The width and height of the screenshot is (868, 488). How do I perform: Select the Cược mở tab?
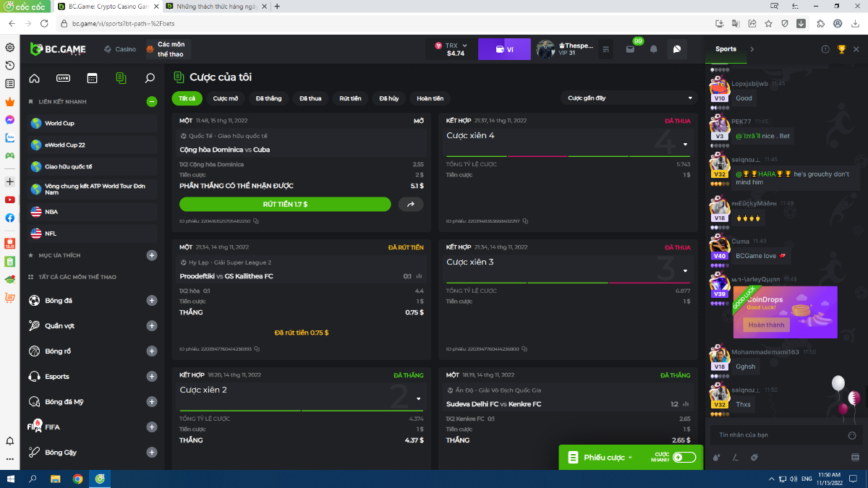[226, 98]
